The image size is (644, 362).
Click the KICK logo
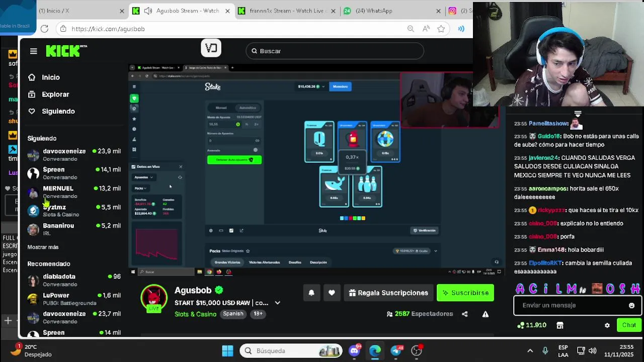click(66, 51)
